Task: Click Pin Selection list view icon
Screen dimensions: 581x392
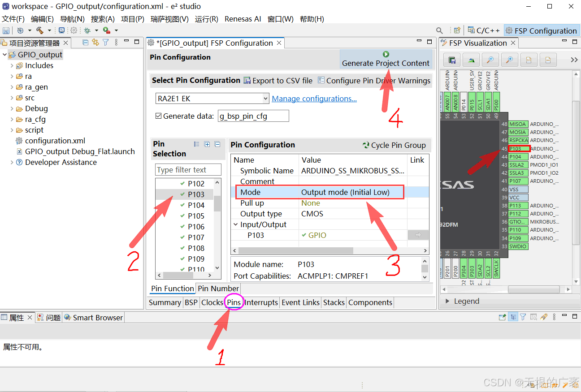Action: 196,144
